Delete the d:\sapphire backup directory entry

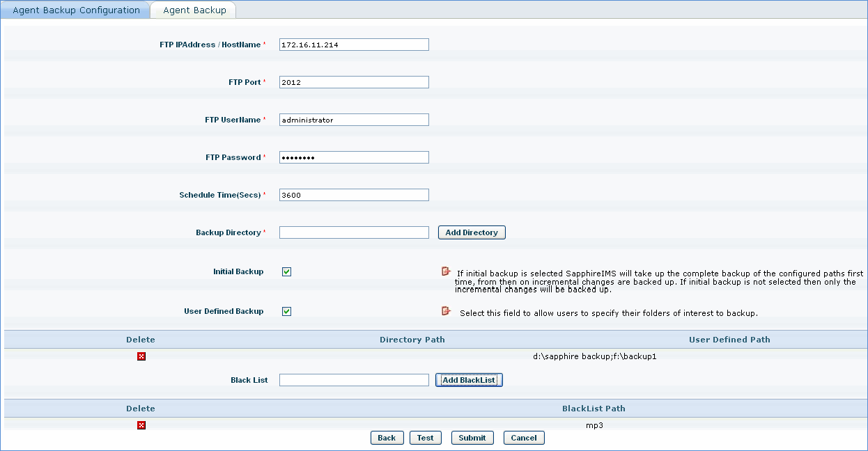141,356
